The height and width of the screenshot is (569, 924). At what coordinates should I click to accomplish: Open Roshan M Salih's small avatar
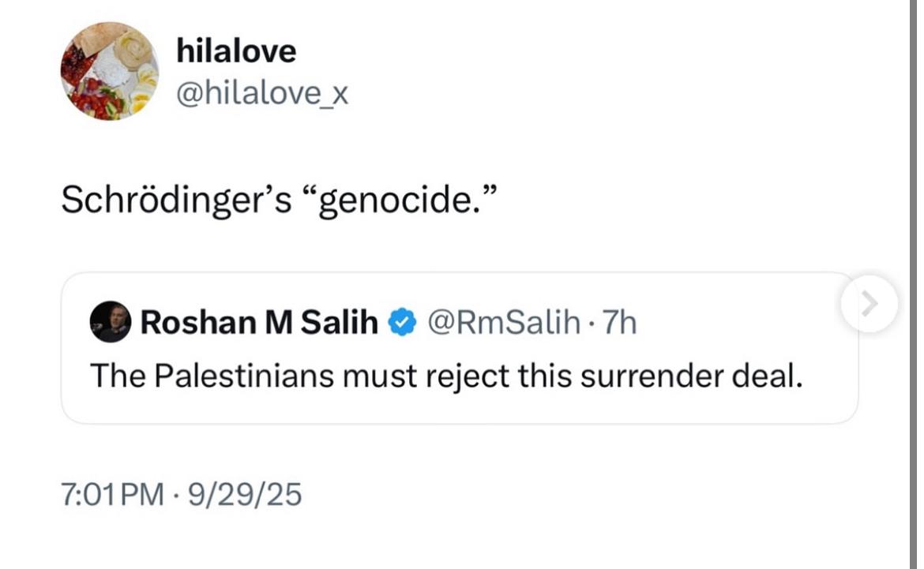111,322
